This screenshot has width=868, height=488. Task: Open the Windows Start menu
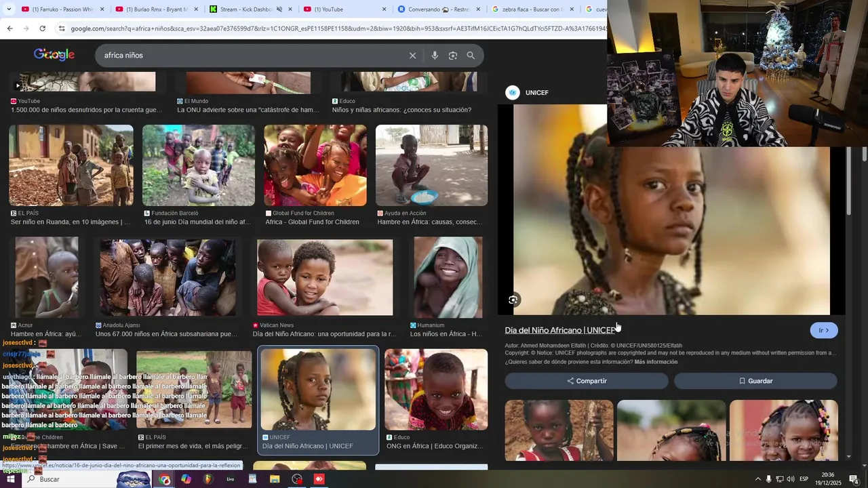pyautogui.click(x=10, y=479)
